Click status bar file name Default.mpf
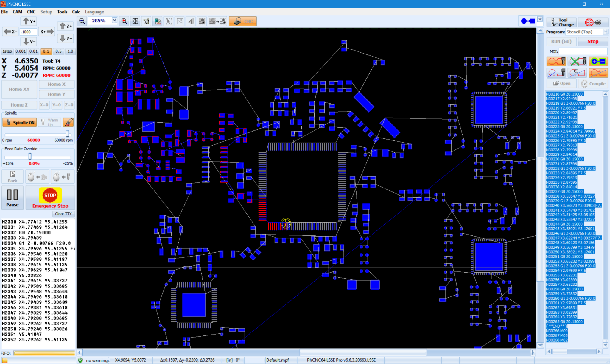Image resolution: width=610 pixels, height=364 pixels. pyautogui.click(x=277, y=360)
